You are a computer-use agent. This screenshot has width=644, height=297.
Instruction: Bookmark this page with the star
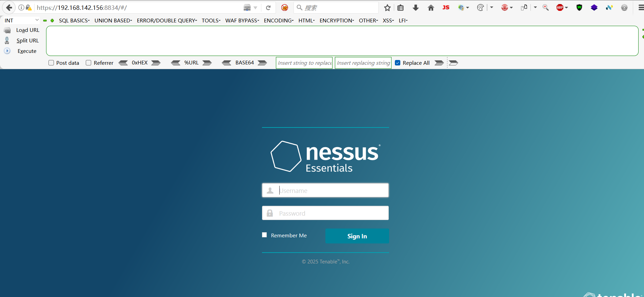(387, 7)
